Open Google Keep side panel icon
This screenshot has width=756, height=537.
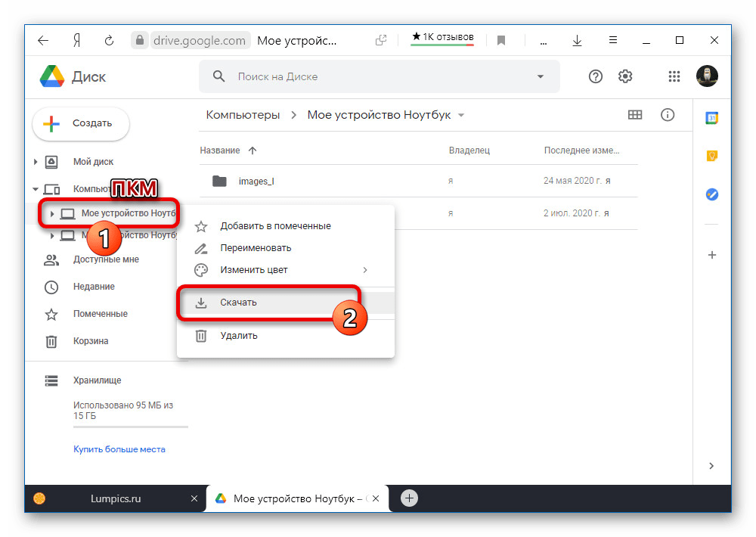tap(711, 156)
